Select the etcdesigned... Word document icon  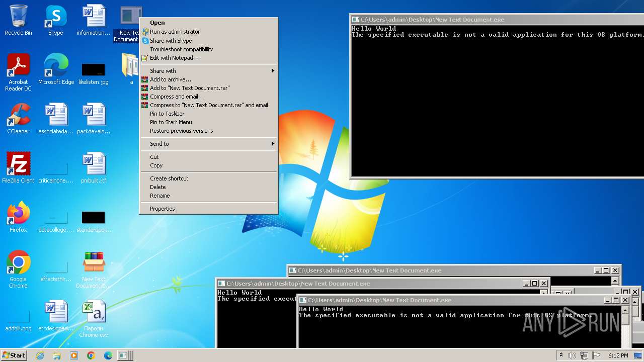[56, 316]
